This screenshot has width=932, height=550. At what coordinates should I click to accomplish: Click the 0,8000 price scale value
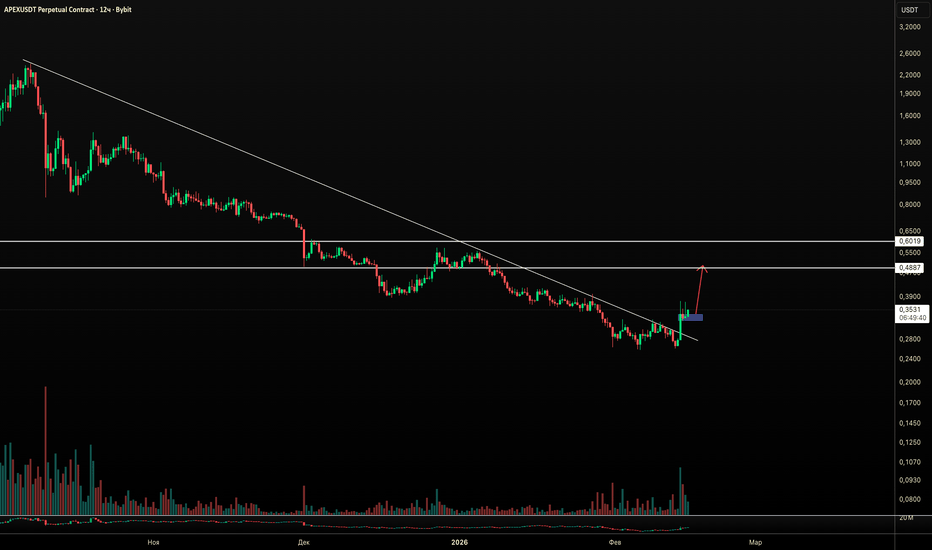pyautogui.click(x=910, y=205)
